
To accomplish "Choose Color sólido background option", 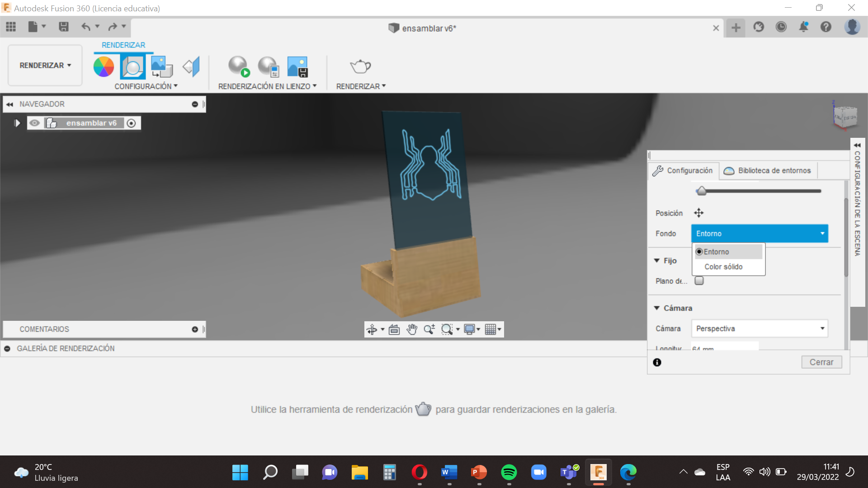I will coord(723,267).
